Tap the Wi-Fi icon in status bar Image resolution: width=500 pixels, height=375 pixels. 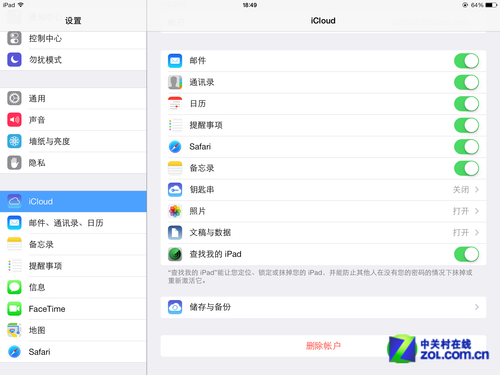(x=21, y=5)
